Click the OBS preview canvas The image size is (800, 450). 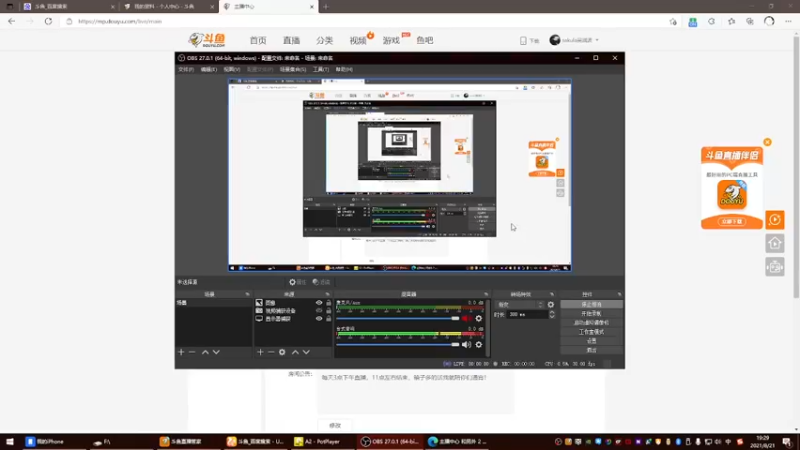click(399, 175)
